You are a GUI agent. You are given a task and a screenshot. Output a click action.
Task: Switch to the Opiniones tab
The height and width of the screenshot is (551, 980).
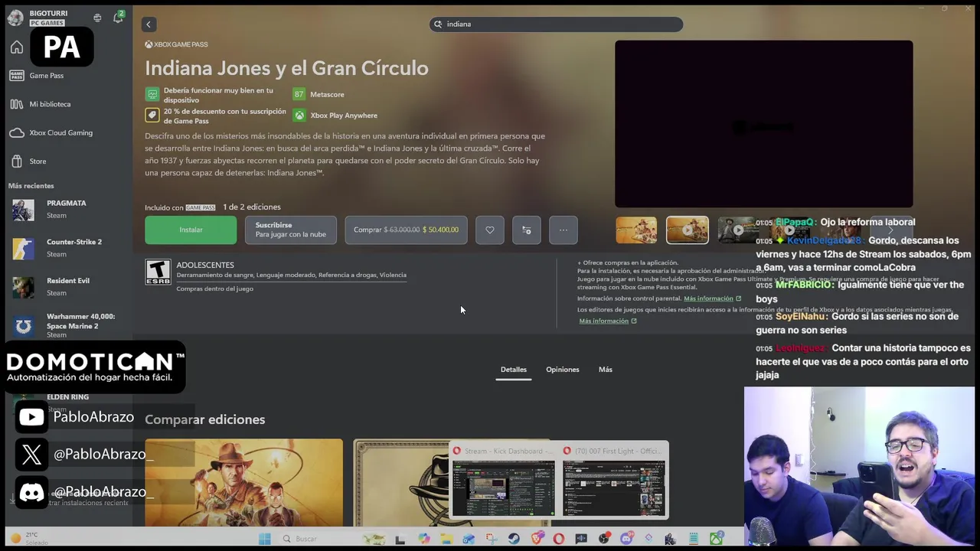[563, 370]
